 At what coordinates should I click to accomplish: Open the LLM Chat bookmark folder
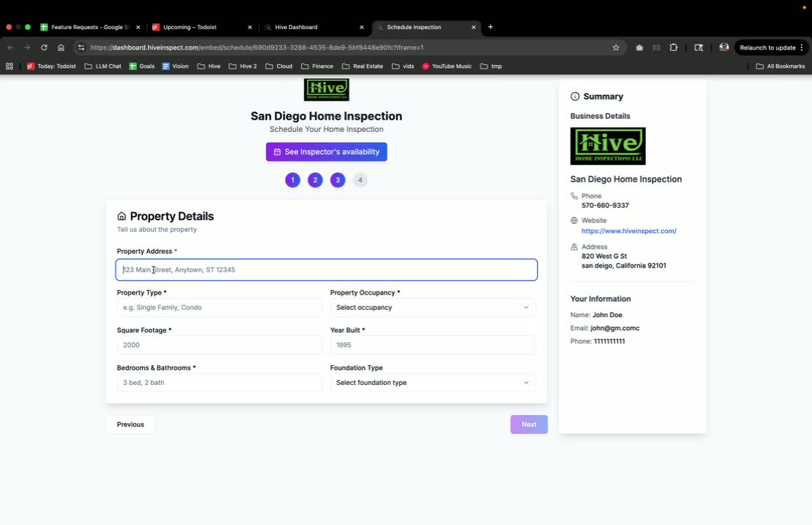103,66
